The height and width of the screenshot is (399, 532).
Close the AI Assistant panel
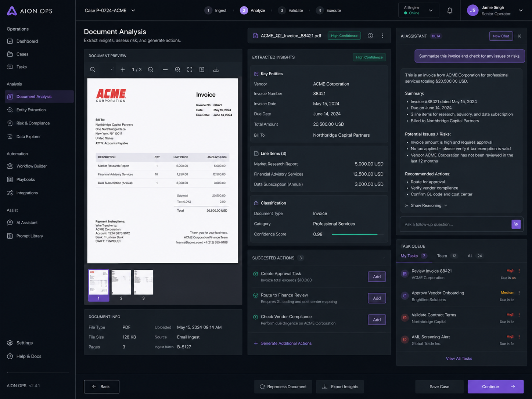(520, 36)
